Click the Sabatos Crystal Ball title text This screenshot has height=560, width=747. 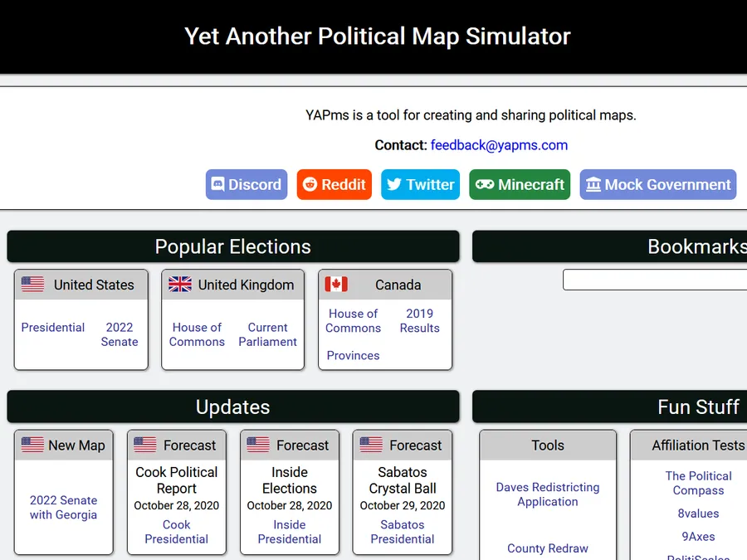(x=402, y=480)
